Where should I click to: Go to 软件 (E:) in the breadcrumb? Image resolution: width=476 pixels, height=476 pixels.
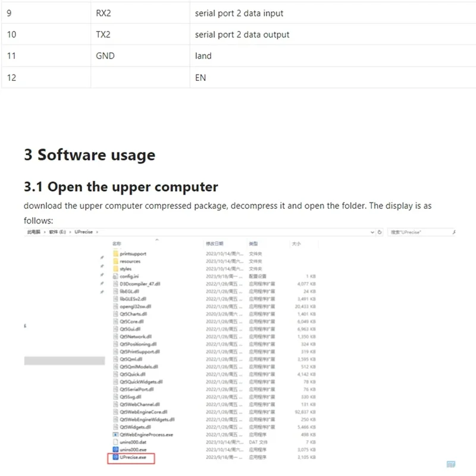[58, 232]
